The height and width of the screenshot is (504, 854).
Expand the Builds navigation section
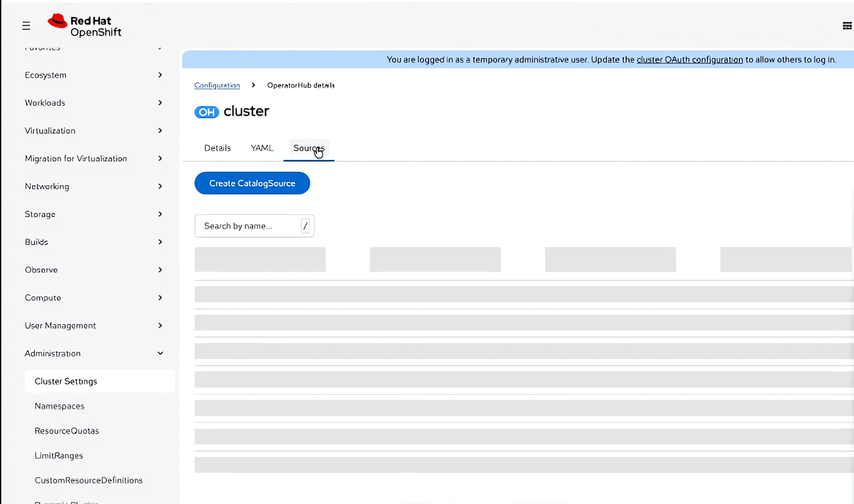coord(94,242)
